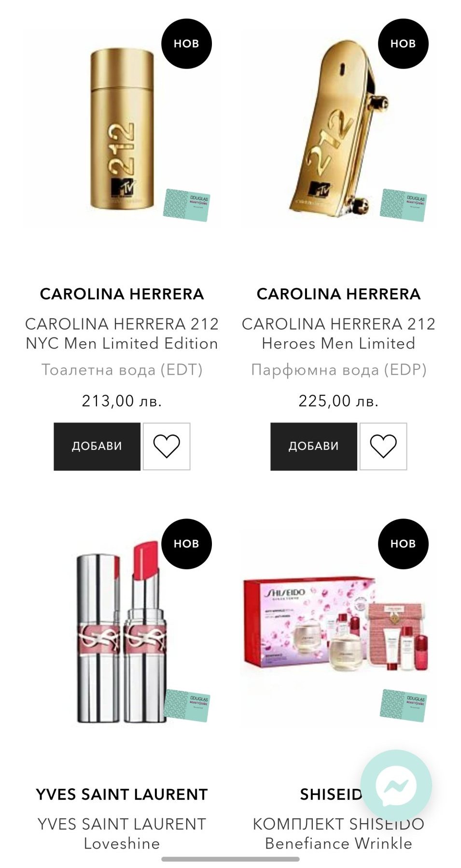
Task: Click Douglas Beauty card icon on Shiseido set
Action: [404, 705]
